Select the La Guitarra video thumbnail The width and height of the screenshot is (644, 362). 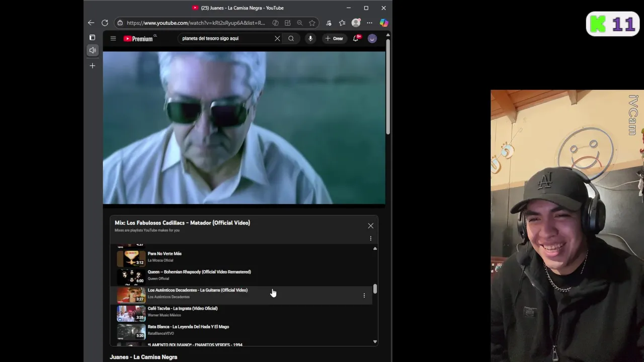pyautogui.click(x=131, y=295)
